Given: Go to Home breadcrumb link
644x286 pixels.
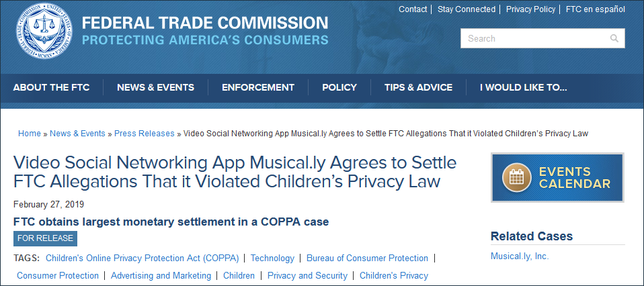Looking at the screenshot, I should (29, 134).
